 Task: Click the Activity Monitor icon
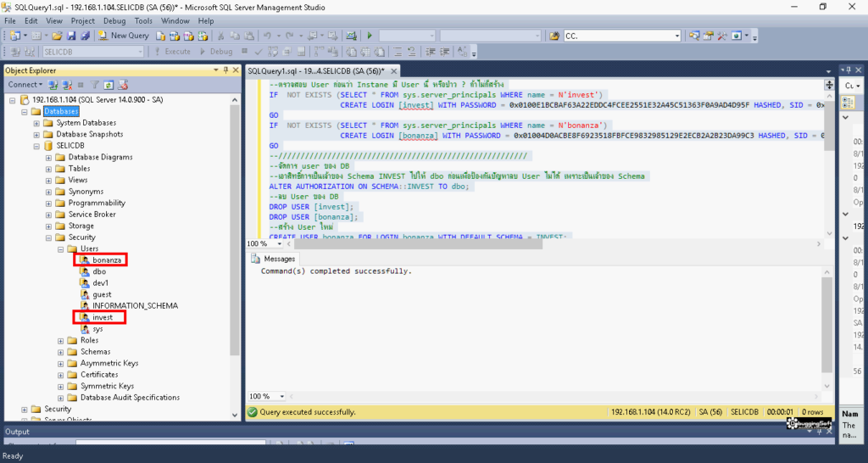(351, 36)
